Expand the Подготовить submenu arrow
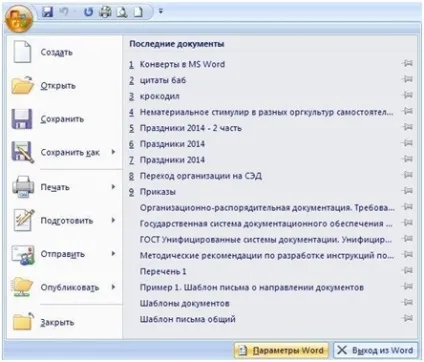This screenshot has height=362, width=424. 113,220
